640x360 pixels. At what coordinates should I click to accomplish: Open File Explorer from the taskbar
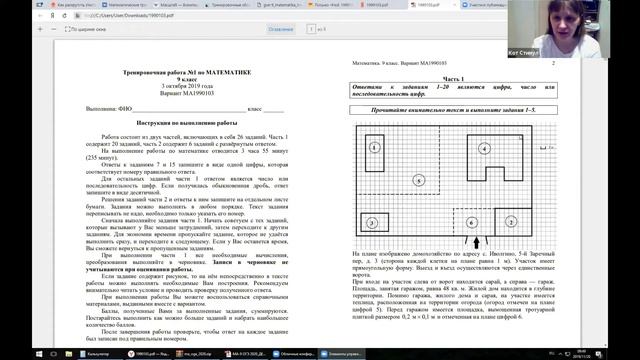point(69,354)
